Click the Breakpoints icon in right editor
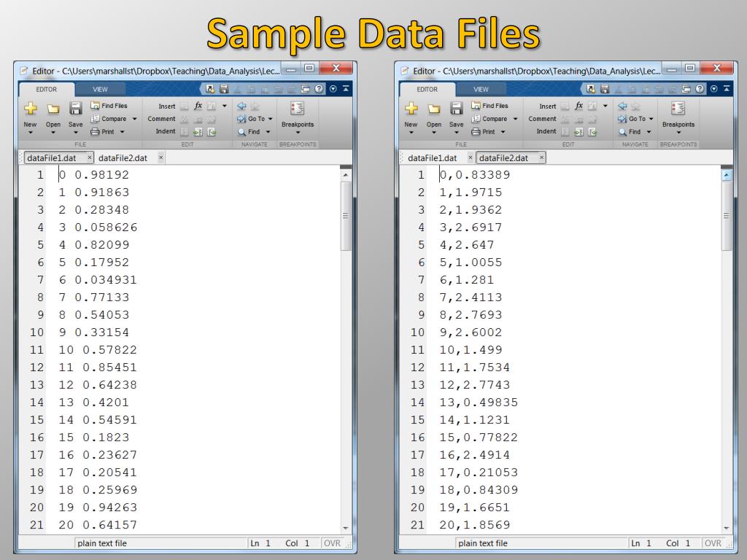 pos(678,109)
